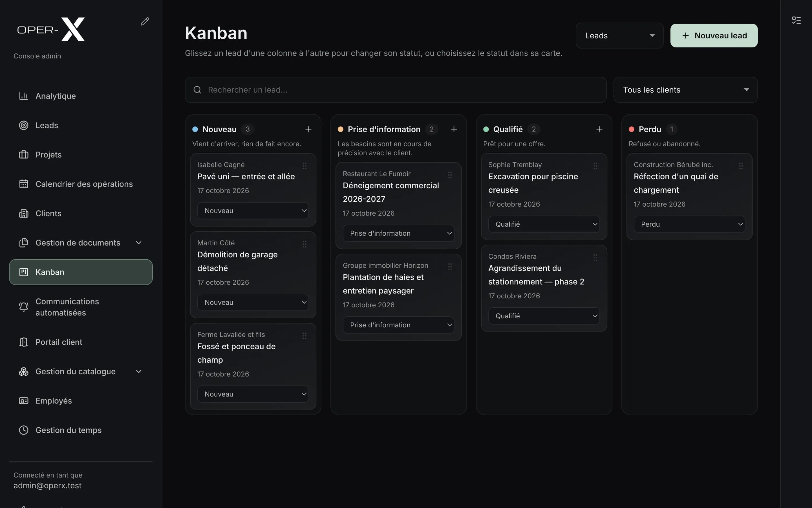Viewport: 812px width, 508px height.
Task: Click the Kanban board icon in sidebar
Action: coord(23,272)
